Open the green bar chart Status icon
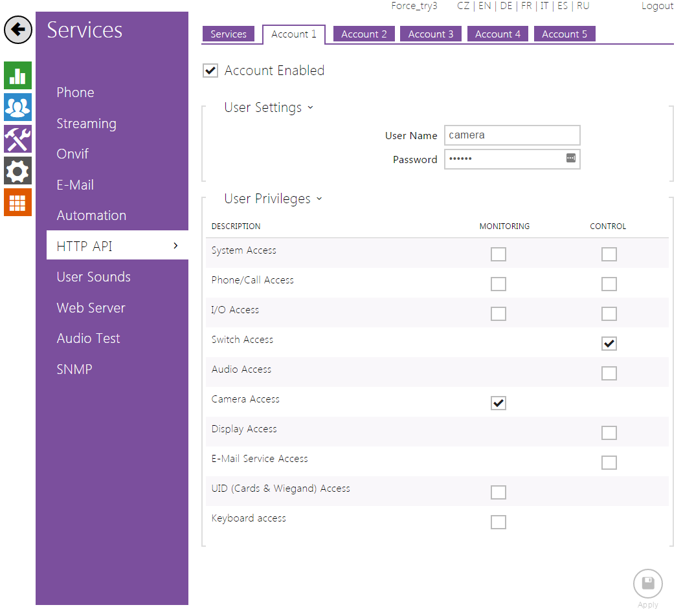This screenshot has width=683, height=616. [17, 76]
